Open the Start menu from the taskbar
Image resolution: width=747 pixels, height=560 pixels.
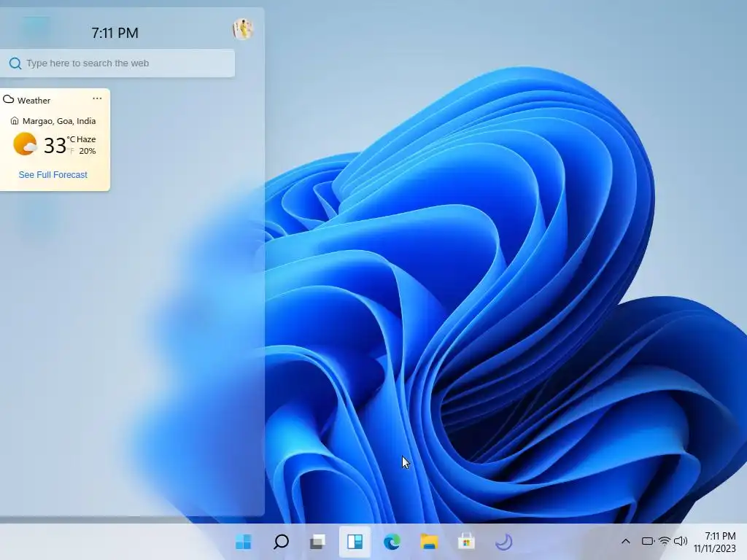(244, 542)
